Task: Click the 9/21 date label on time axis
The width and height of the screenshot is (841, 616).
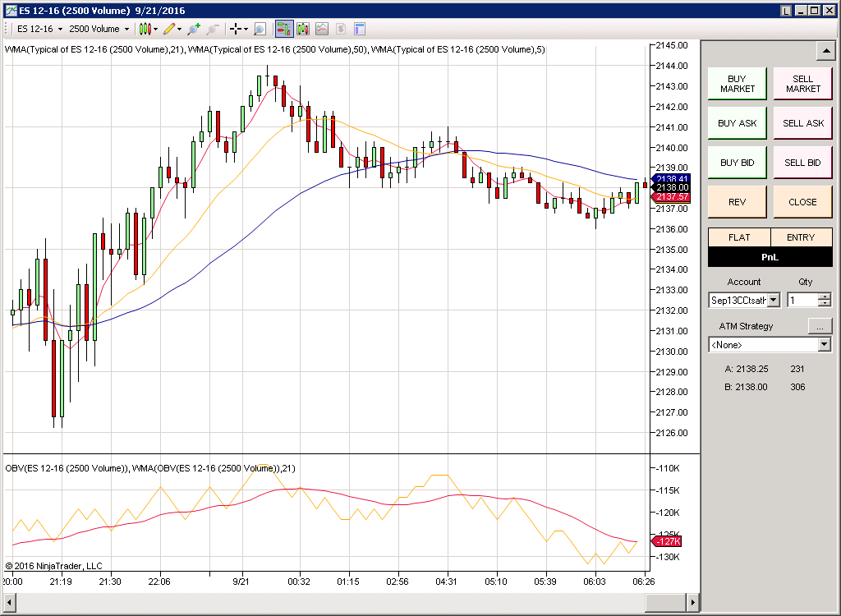Action: [x=241, y=582]
